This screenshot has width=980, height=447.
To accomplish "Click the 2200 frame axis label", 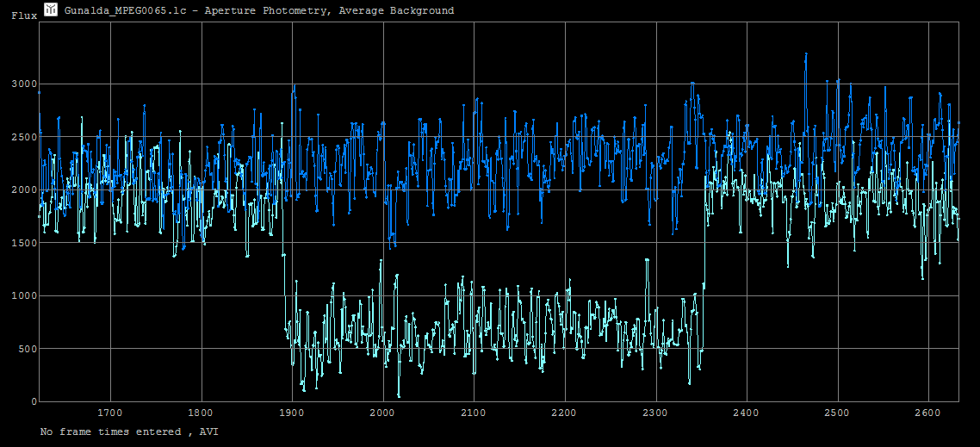I will click(x=564, y=413).
